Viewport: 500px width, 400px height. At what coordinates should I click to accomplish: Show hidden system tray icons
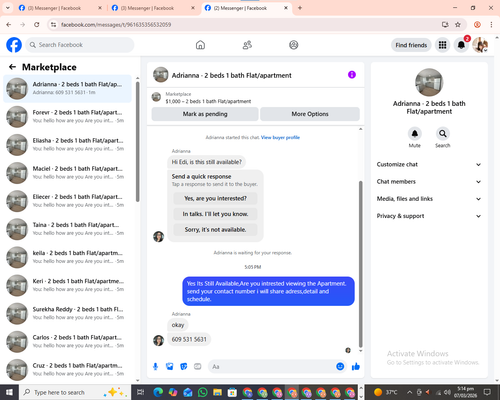[x=410, y=392]
